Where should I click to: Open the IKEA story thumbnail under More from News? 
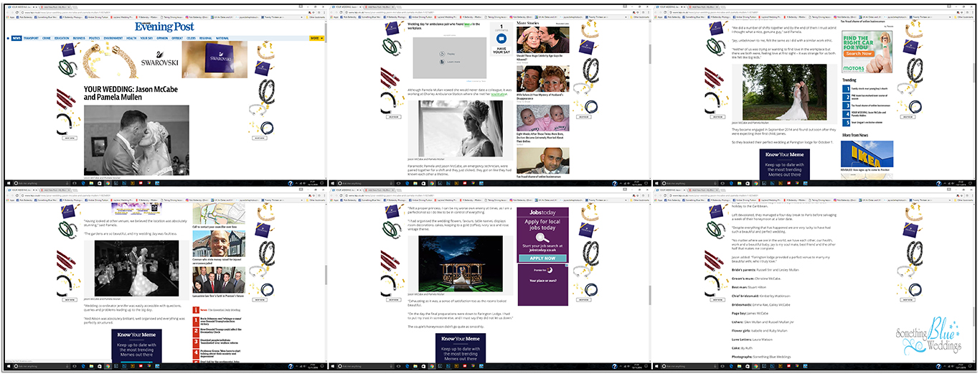point(867,154)
